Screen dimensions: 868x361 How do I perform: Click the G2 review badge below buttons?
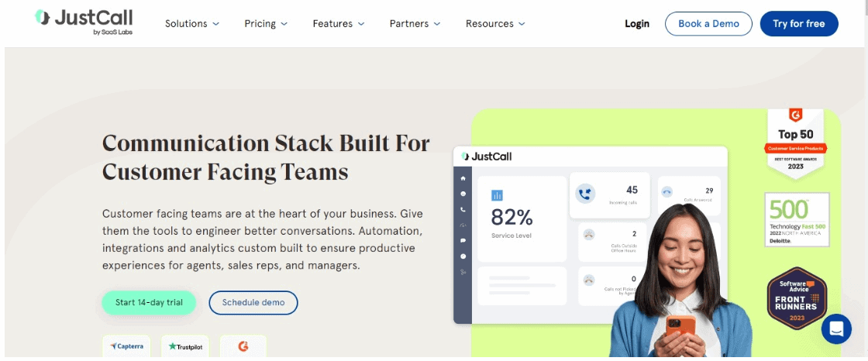click(243, 346)
